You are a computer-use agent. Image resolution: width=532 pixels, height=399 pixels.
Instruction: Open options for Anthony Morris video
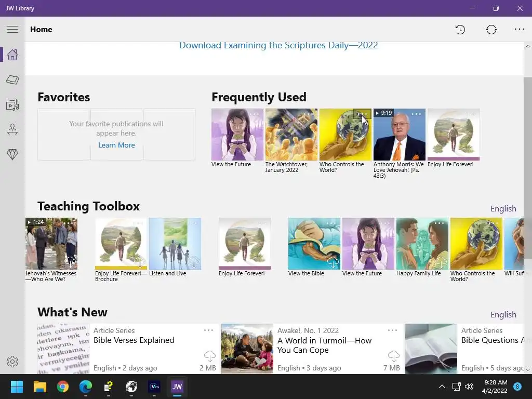[416, 114]
